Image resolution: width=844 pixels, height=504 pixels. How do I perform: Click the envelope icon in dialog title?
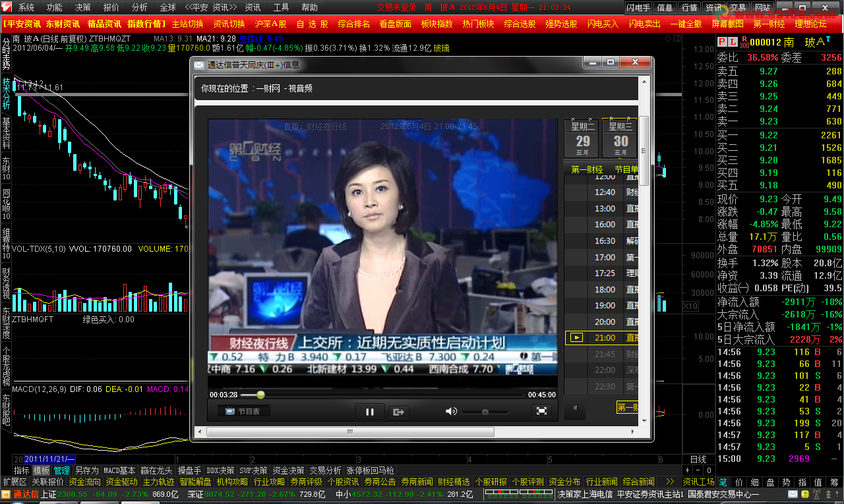[x=198, y=65]
